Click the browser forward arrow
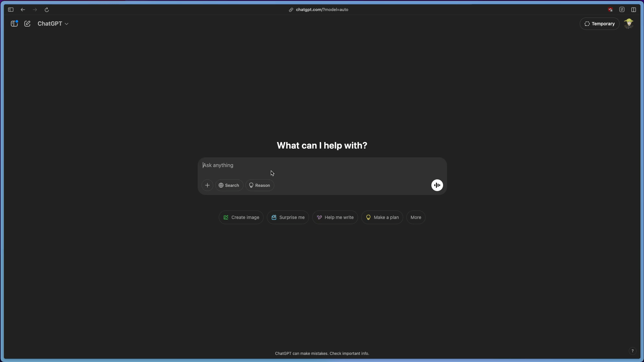 (35, 10)
